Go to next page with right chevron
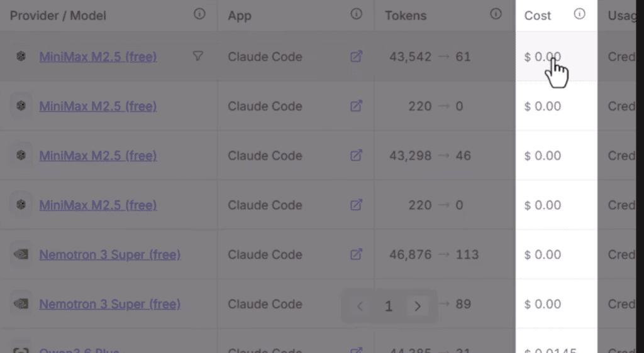644x353 pixels. point(418,307)
